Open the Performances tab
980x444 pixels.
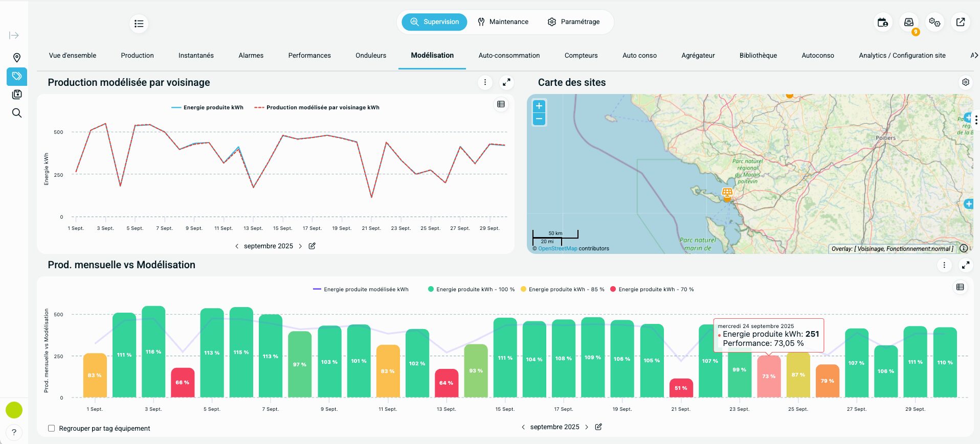309,56
